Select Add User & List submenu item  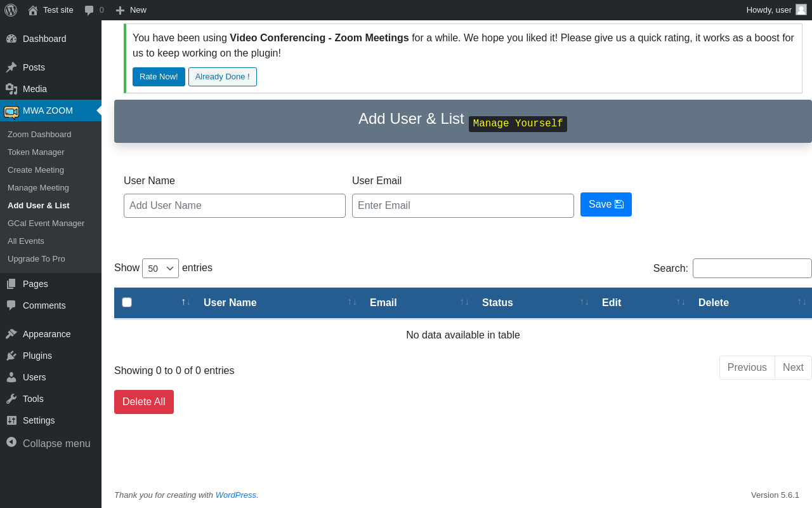tap(39, 206)
